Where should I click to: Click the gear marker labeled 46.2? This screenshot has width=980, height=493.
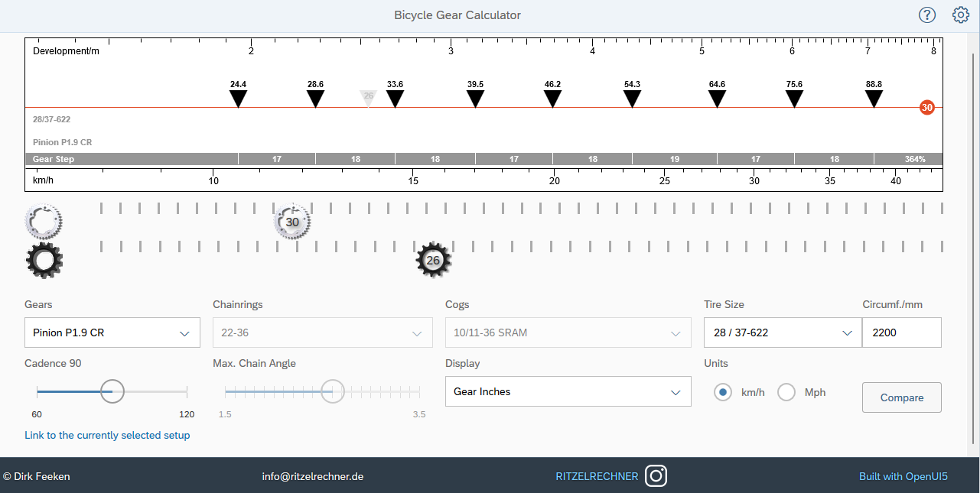[x=553, y=99]
